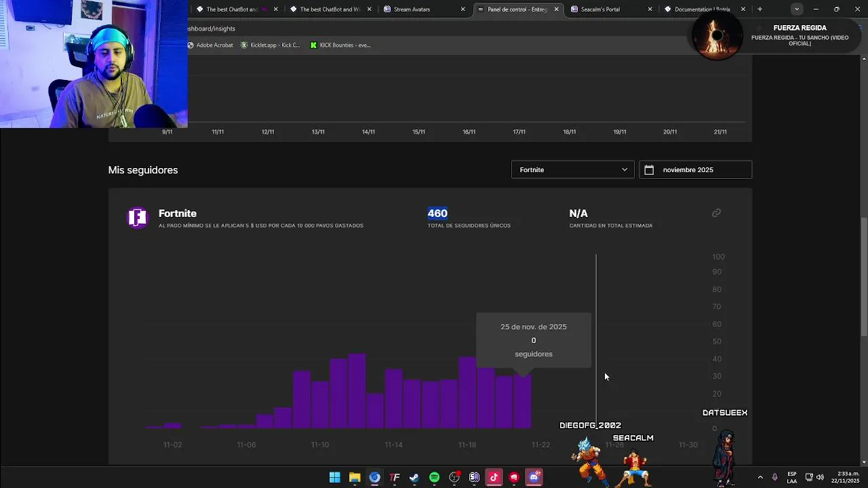The width and height of the screenshot is (868, 488).
Task: Close the Stream Avatars tab
Action: click(463, 9)
